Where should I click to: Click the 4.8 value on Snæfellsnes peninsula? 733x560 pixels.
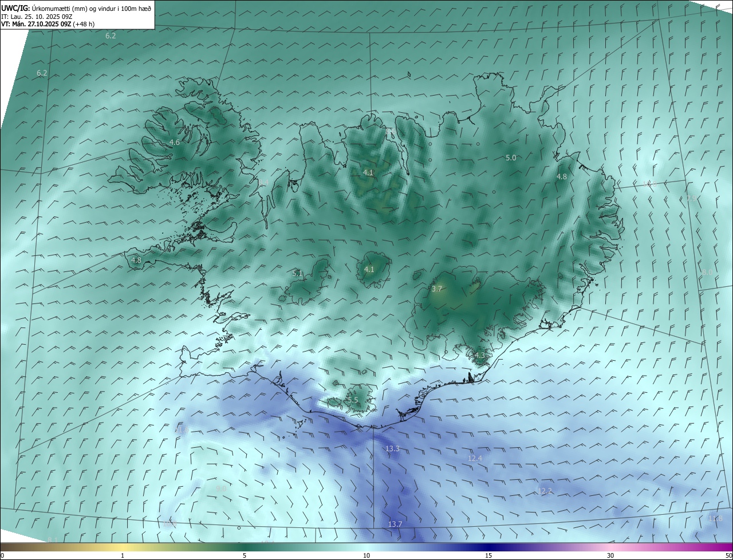click(136, 260)
